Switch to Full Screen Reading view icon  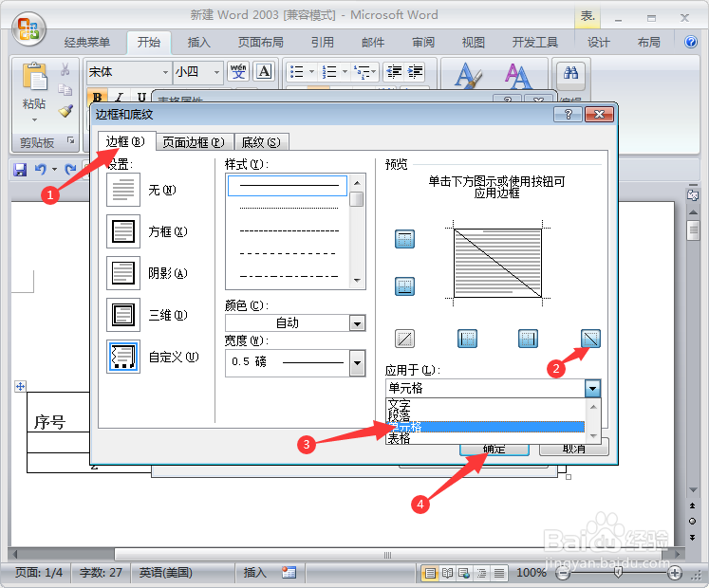[x=447, y=573]
